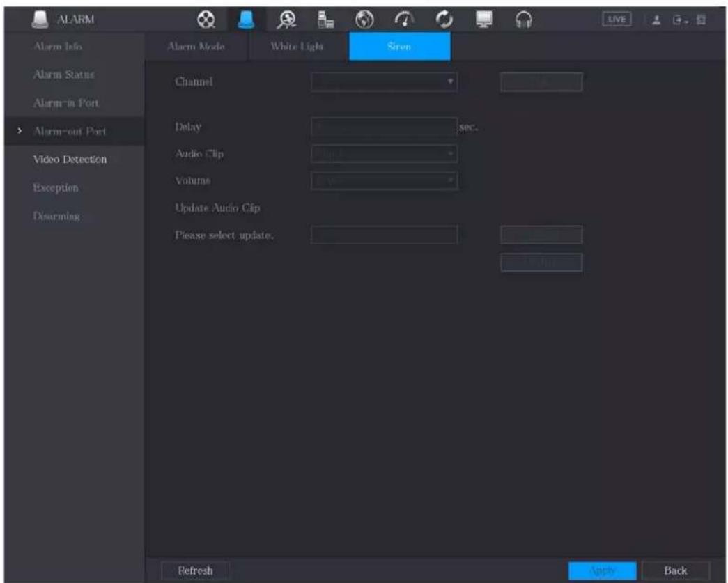Open the Audio headphones icon
Image resolution: width=728 pixels, height=583 pixels.
click(524, 20)
